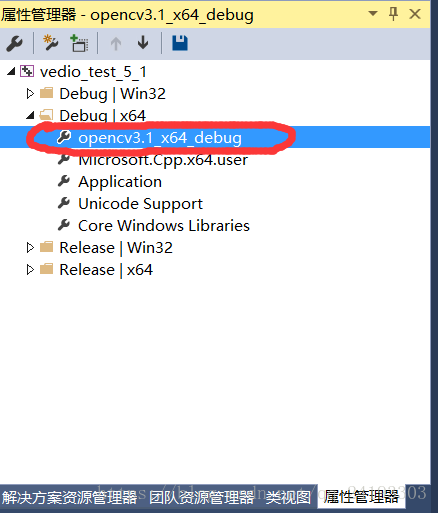Open properties with the wrench toolbar icon
438x513 pixels.
click(14, 43)
